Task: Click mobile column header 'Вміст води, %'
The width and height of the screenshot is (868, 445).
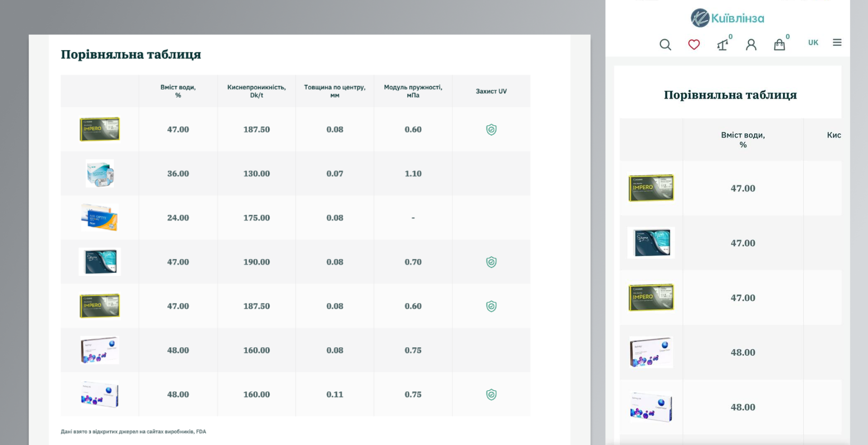Action: (x=743, y=140)
